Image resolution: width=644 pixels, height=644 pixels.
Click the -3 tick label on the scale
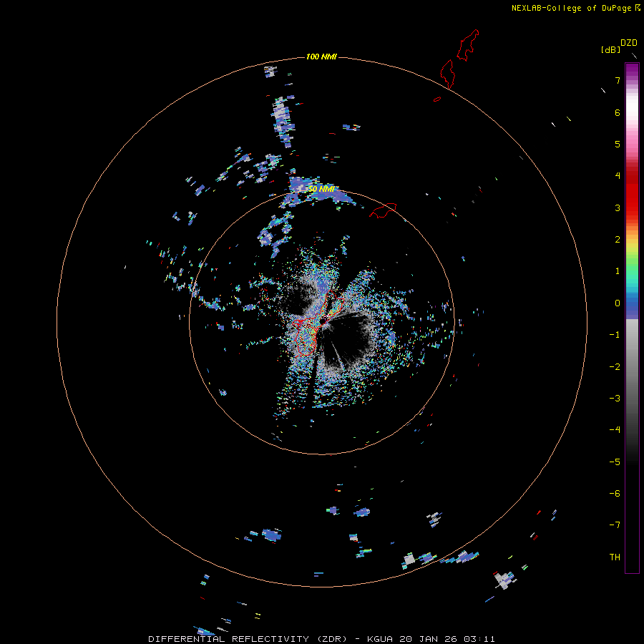(x=615, y=399)
